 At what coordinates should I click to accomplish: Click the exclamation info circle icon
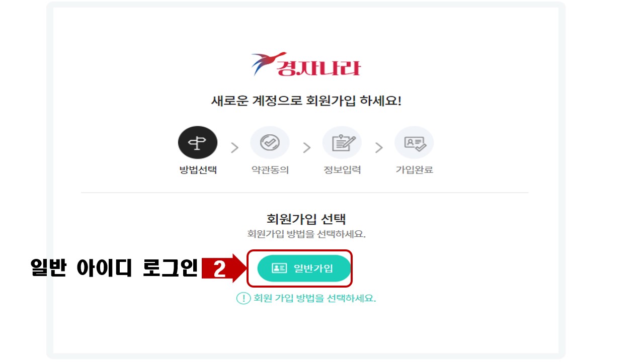click(x=244, y=298)
